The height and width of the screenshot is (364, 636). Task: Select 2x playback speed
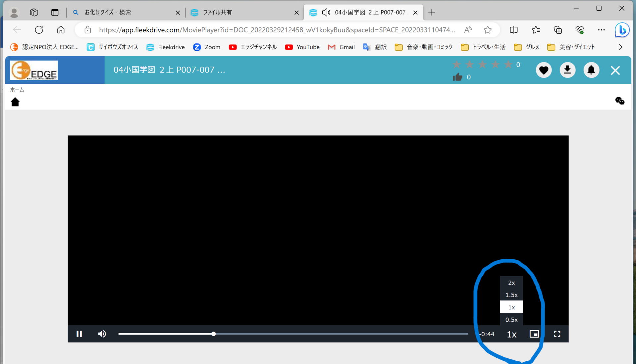pos(511,283)
